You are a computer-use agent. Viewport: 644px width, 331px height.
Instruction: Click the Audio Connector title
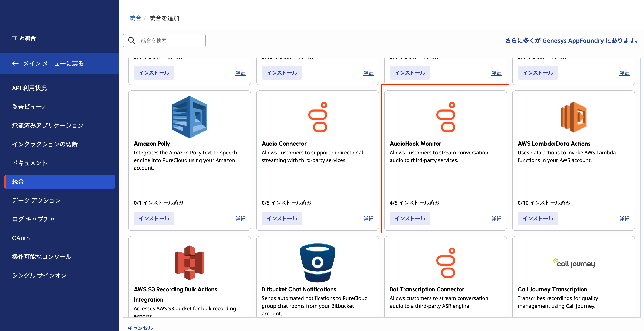(284, 144)
